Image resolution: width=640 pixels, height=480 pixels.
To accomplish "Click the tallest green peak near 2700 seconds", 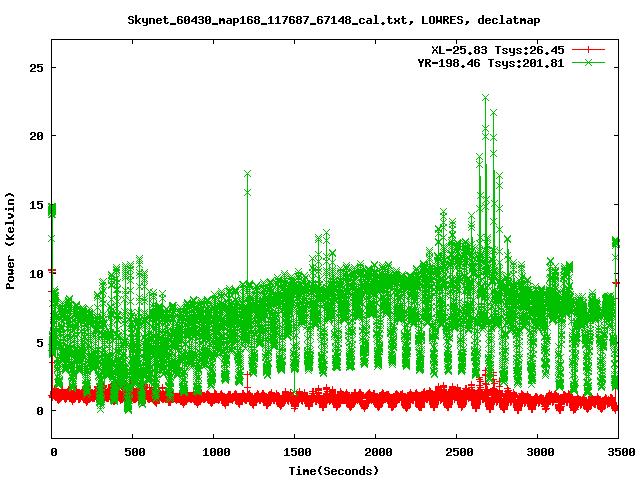I will [x=485, y=98].
